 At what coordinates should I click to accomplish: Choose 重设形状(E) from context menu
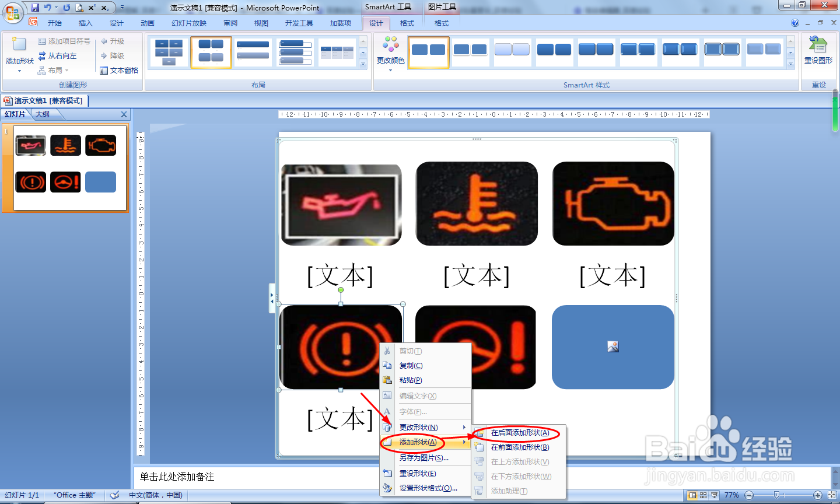tap(425, 474)
